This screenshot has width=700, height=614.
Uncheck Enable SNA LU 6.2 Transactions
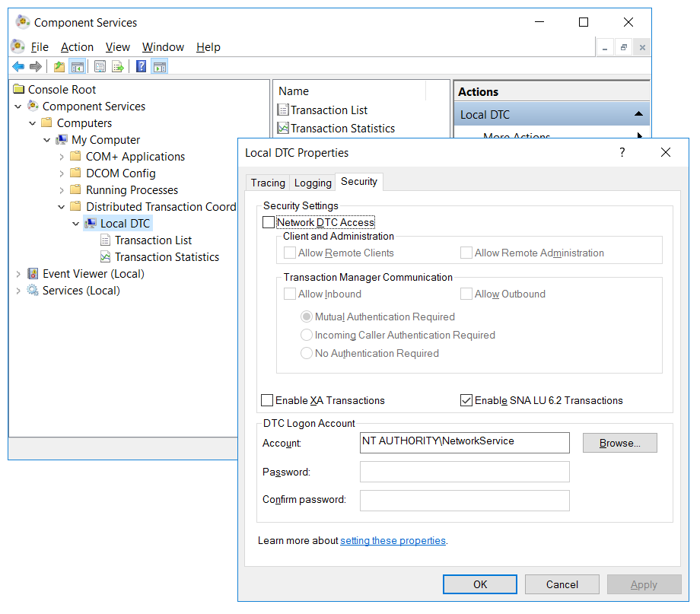pyautogui.click(x=466, y=400)
